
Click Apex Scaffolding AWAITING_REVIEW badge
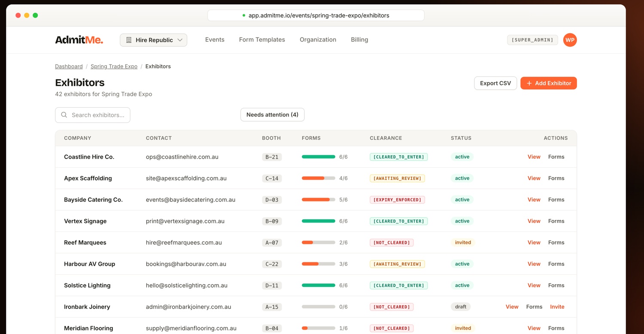397,178
